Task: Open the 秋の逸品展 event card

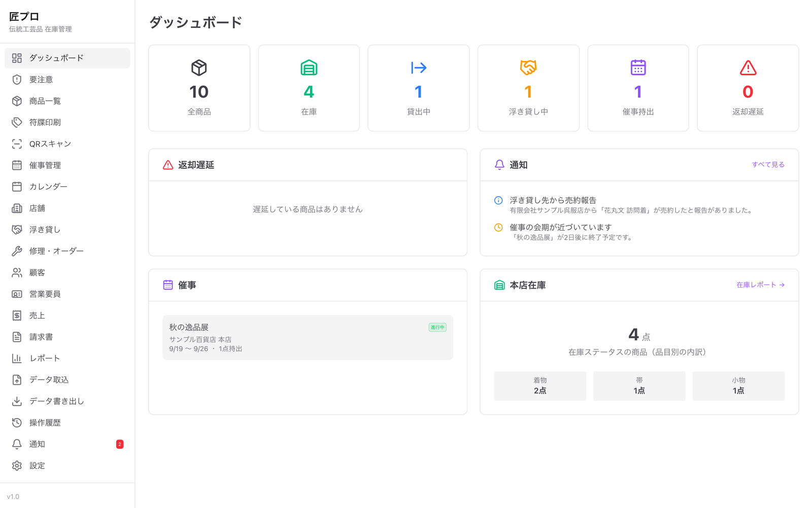Action: 308,338
